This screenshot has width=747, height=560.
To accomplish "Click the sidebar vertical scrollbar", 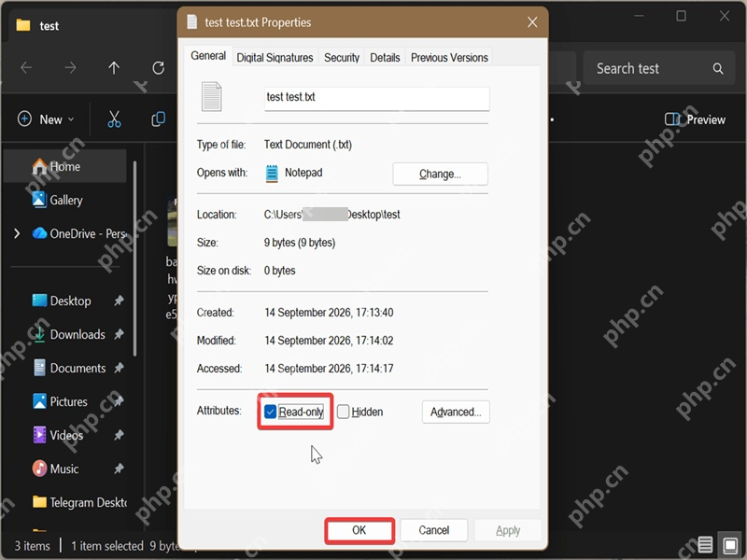I will coord(134,259).
